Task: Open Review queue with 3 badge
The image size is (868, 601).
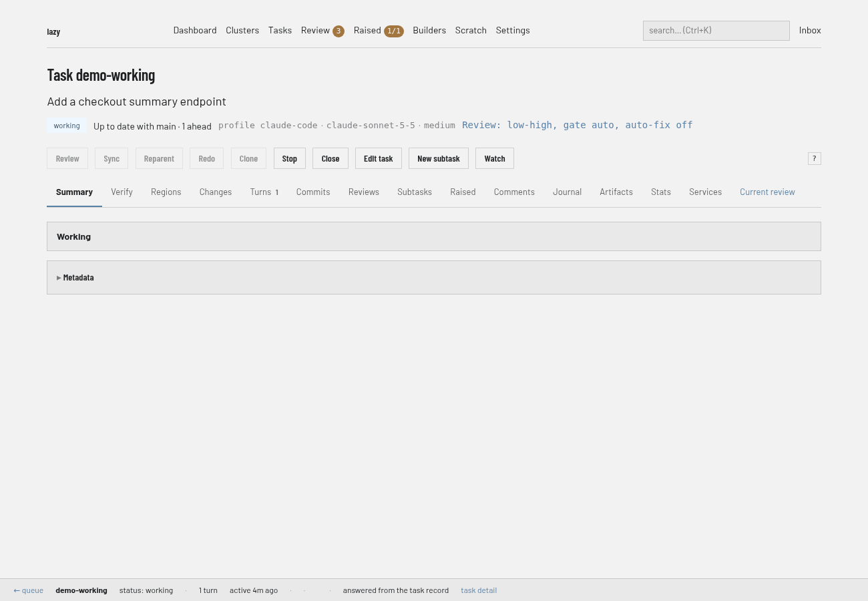Action: pos(322,30)
